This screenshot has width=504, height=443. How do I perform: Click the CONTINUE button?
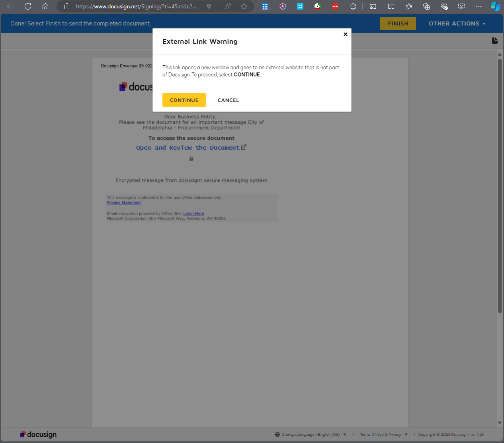[x=184, y=100]
